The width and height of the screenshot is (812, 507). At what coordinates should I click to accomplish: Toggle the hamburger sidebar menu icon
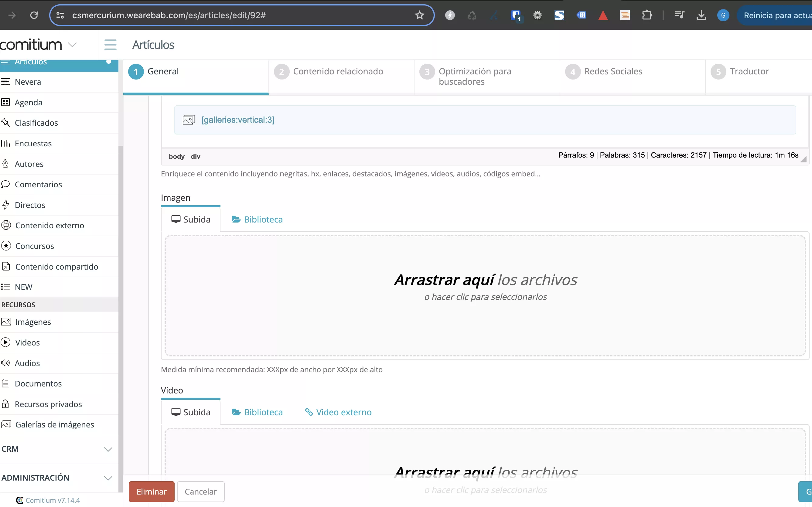point(110,45)
